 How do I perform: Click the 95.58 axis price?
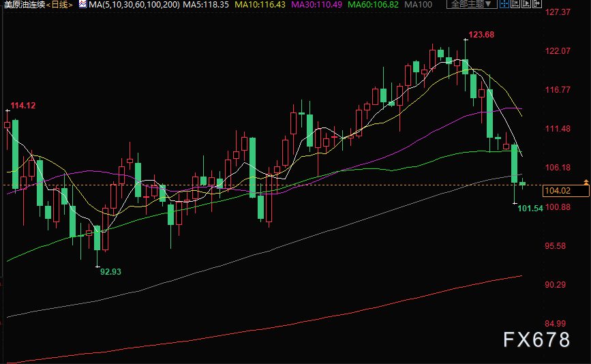click(x=555, y=245)
